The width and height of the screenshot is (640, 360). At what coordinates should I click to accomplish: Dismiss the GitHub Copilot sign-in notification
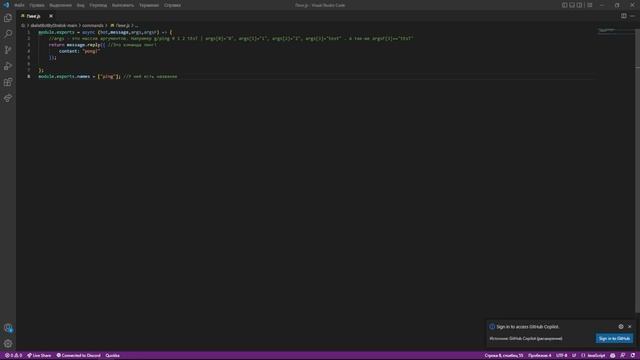click(x=629, y=327)
